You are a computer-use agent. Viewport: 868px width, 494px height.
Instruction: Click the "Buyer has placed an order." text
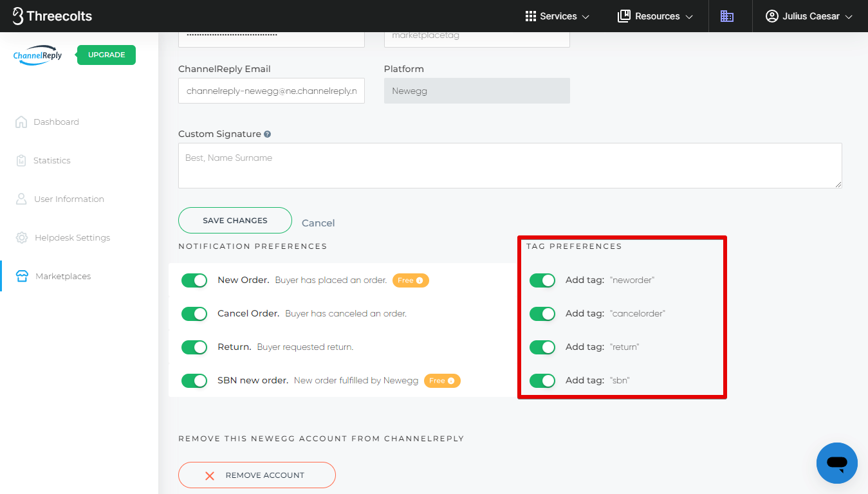click(331, 280)
